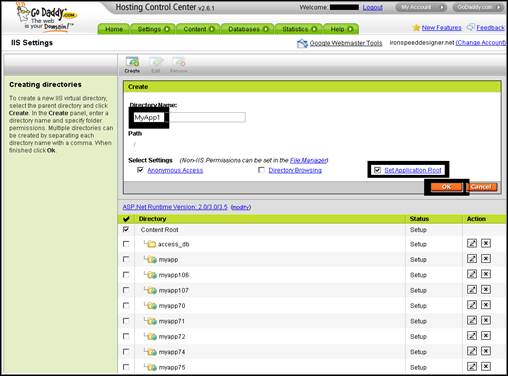The image size is (508, 376).
Task: Delete the myapp108 directory
Action: [486, 274]
